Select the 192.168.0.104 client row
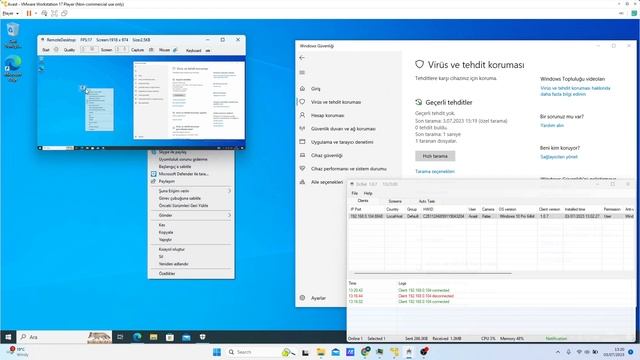This screenshot has height=360, width=640. point(491,216)
